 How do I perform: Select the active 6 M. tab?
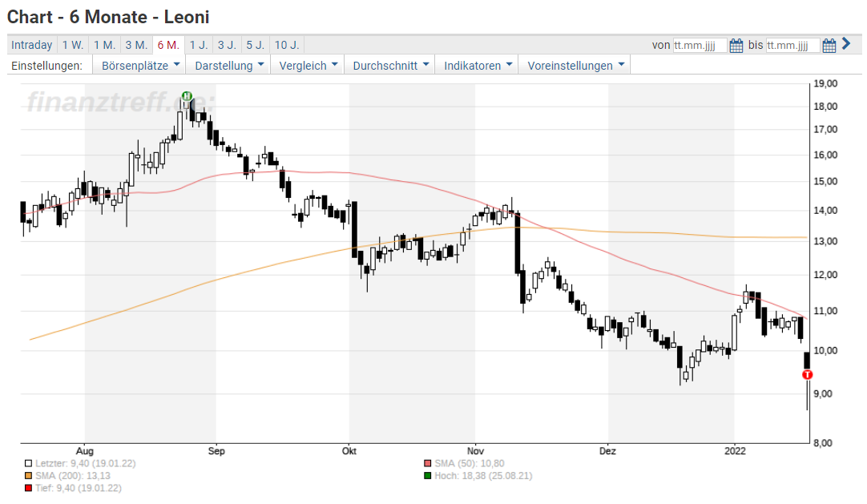click(168, 45)
